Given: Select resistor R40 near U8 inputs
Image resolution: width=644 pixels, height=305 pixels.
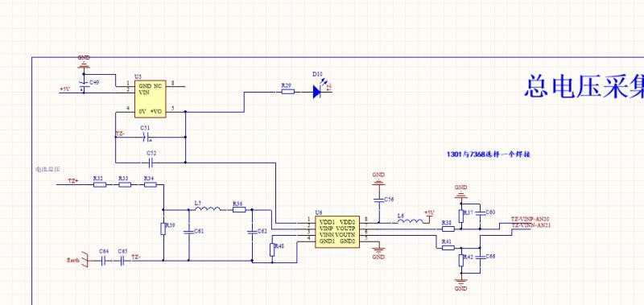Looking at the screenshot, I should [x=272, y=249].
